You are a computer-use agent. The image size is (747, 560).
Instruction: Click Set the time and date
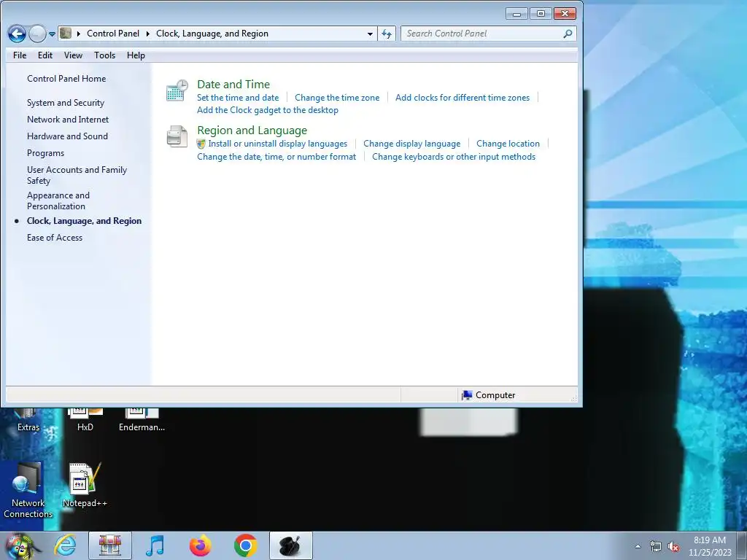tap(238, 98)
